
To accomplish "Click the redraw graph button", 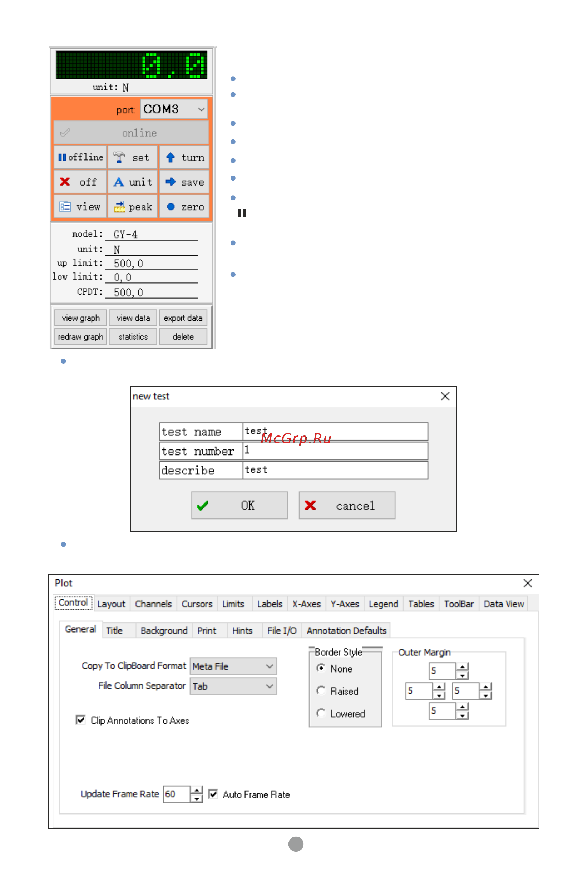I will [81, 336].
